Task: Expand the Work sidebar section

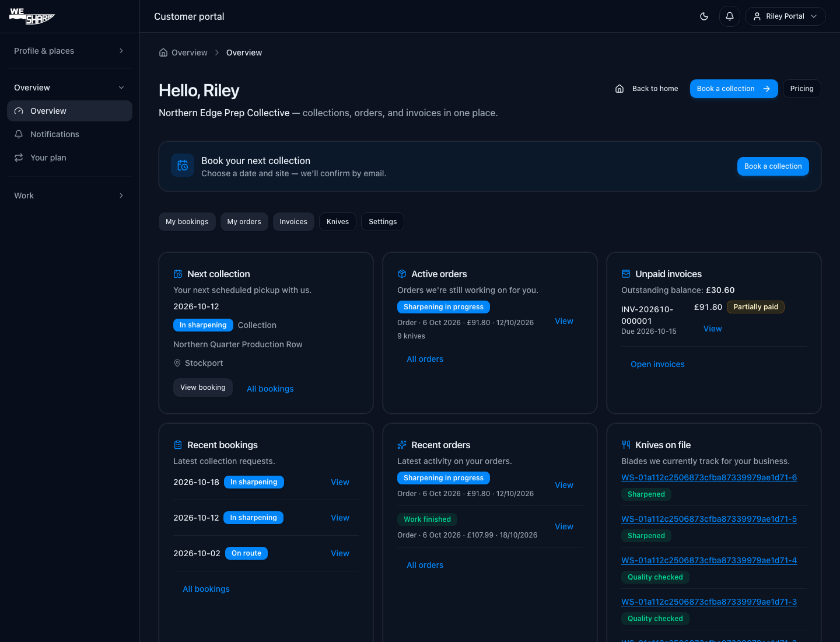Action: coord(69,196)
